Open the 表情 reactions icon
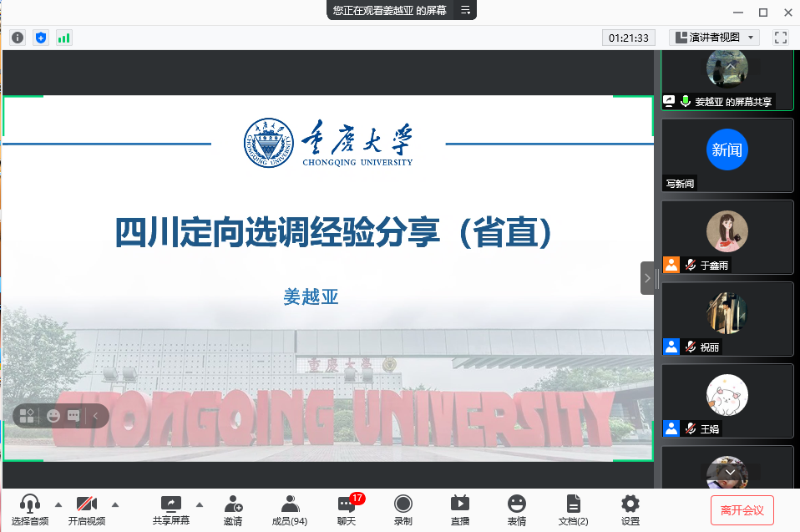 tap(516, 509)
